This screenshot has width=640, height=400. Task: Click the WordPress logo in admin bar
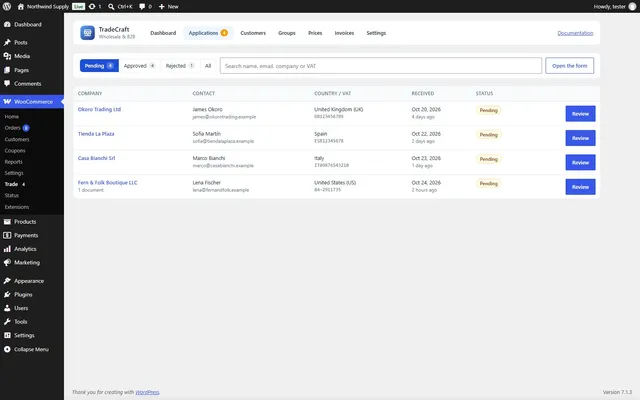(7, 7)
